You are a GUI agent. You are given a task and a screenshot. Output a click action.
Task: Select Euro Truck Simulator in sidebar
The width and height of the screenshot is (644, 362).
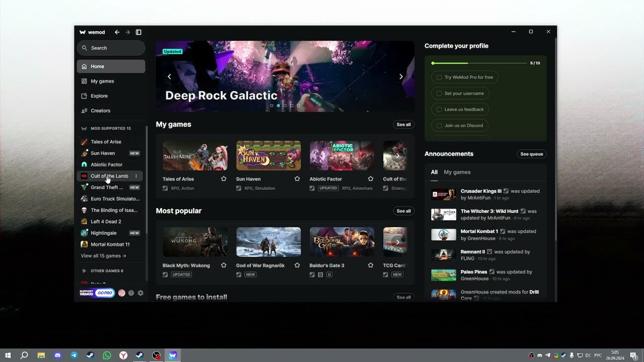(110, 199)
